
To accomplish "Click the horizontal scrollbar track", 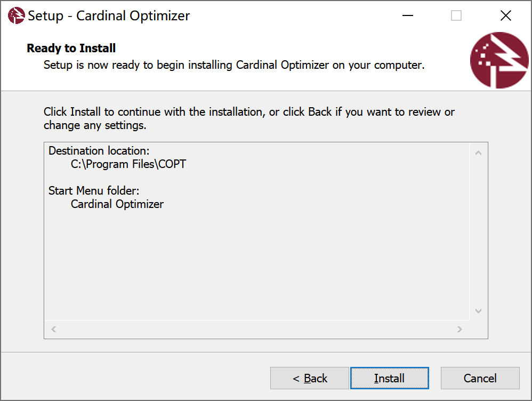I will click(256, 330).
